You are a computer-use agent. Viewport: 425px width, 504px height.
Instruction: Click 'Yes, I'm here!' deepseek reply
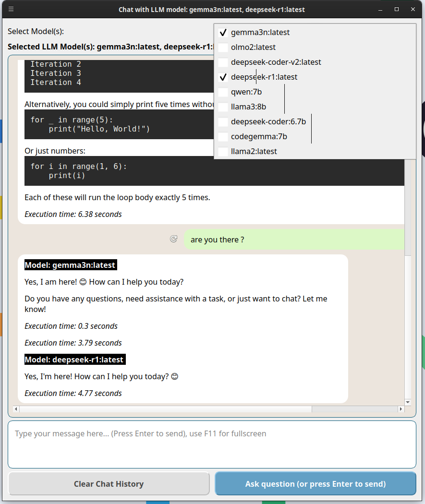coord(101,376)
